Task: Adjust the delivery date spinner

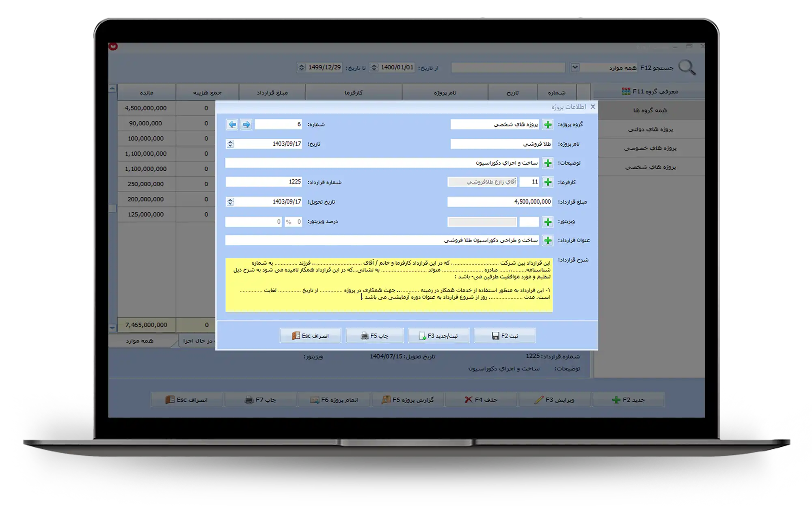Action: 230,202
